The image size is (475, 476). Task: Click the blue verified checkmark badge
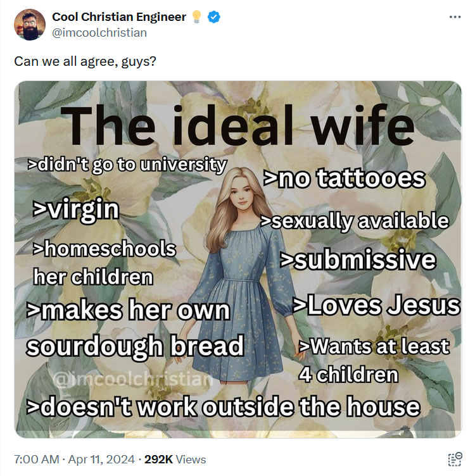click(x=214, y=17)
